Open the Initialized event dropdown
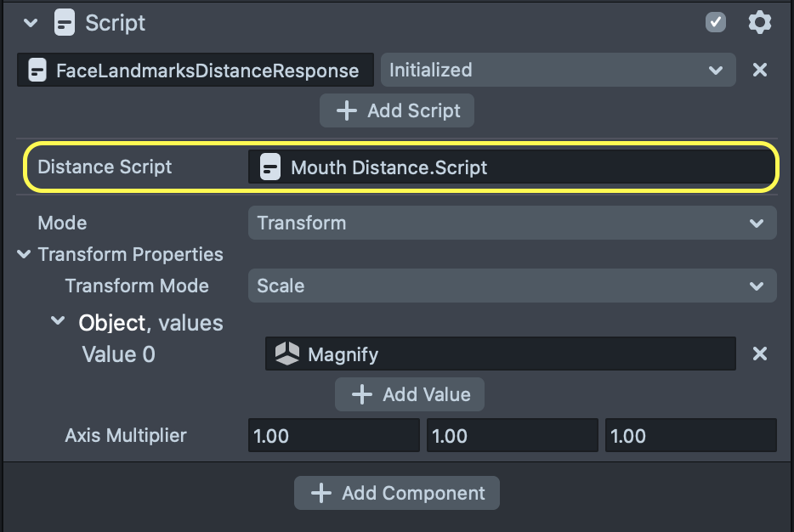Viewport: 794px width, 532px height. (x=558, y=71)
